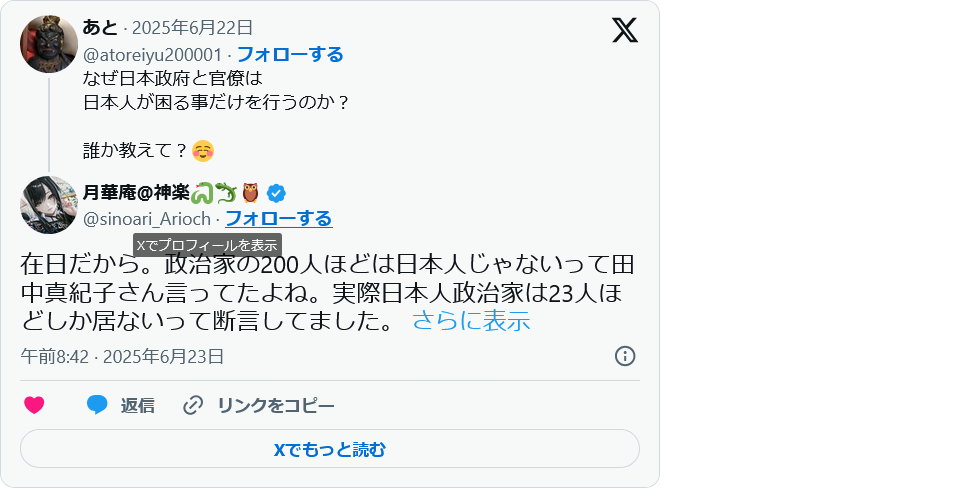This screenshot has height=498, width=969.
Task: Click the blue verified badge
Action: click(276, 193)
